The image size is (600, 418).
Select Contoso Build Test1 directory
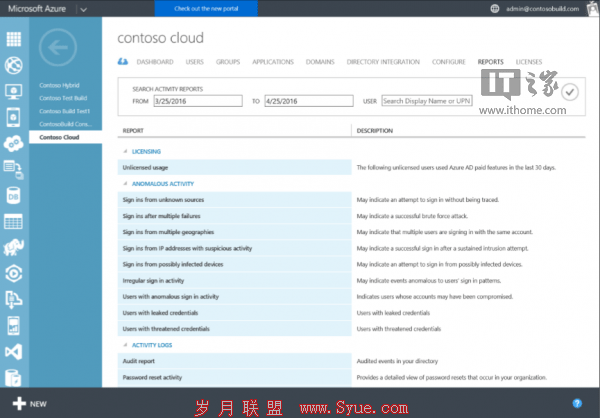point(64,111)
